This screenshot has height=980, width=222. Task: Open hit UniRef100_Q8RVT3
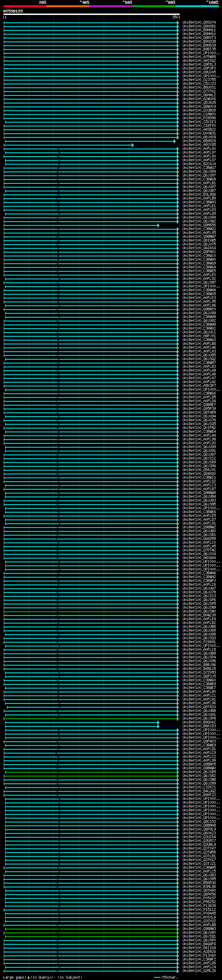pos(199,38)
